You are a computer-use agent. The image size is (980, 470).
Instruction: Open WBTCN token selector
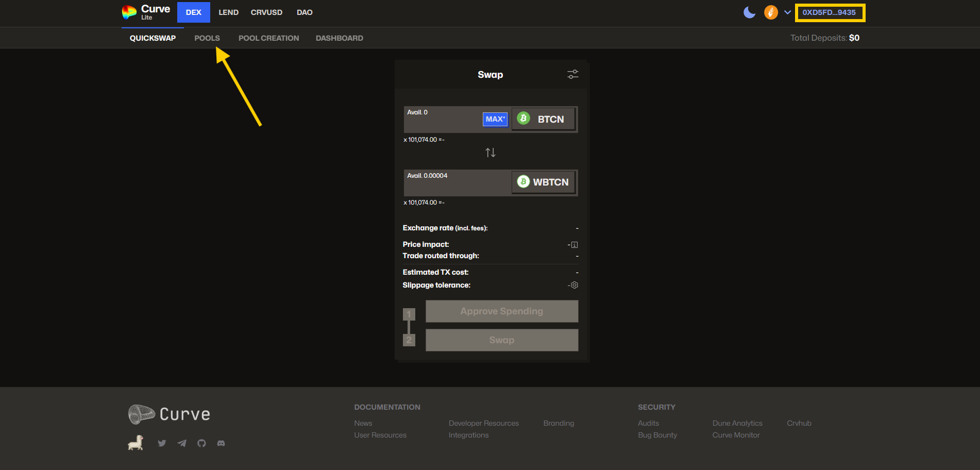click(544, 182)
